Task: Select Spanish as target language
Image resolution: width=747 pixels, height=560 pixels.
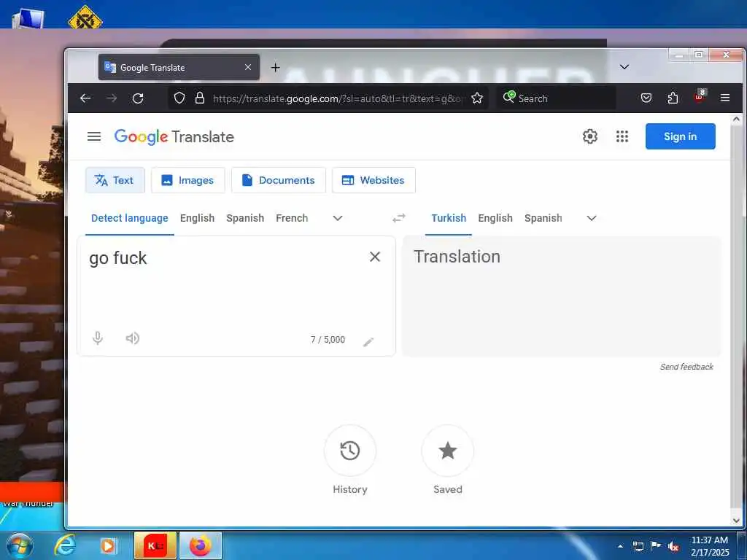Action: tap(543, 218)
